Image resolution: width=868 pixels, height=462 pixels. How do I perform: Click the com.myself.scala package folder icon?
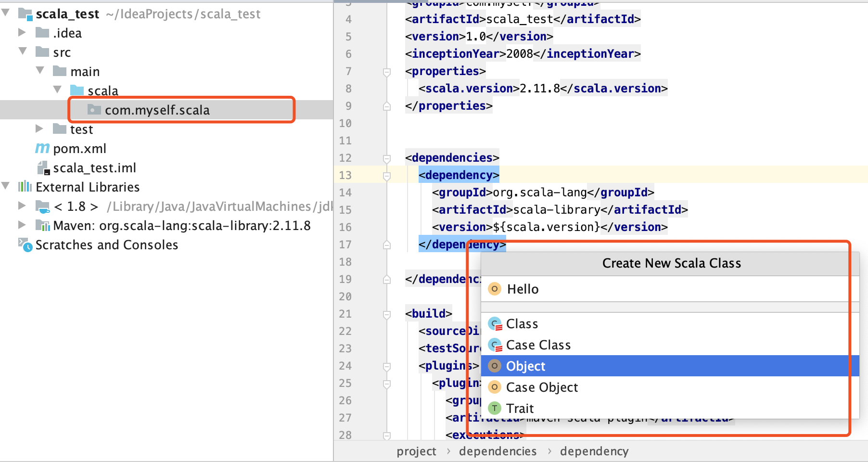tap(94, 110)
